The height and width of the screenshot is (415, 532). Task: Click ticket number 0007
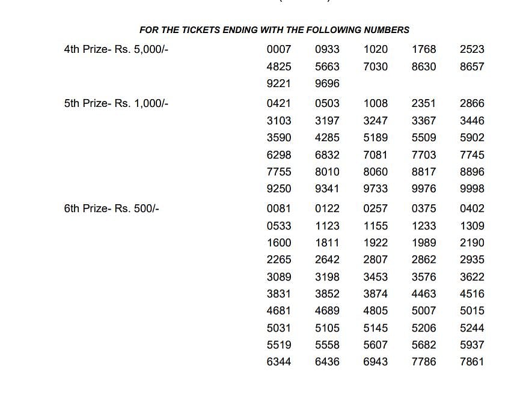tap(278, 49)
